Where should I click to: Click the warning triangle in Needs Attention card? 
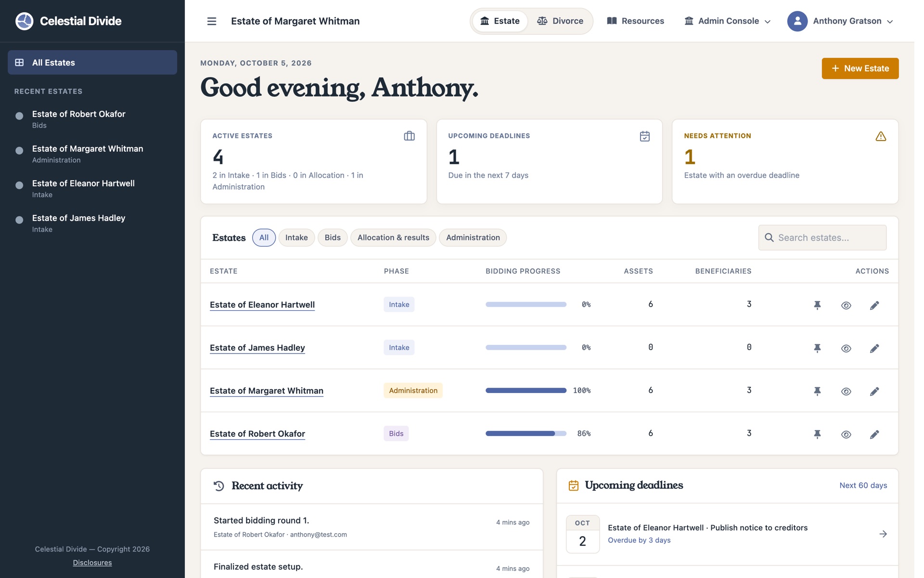click(881, 136)
